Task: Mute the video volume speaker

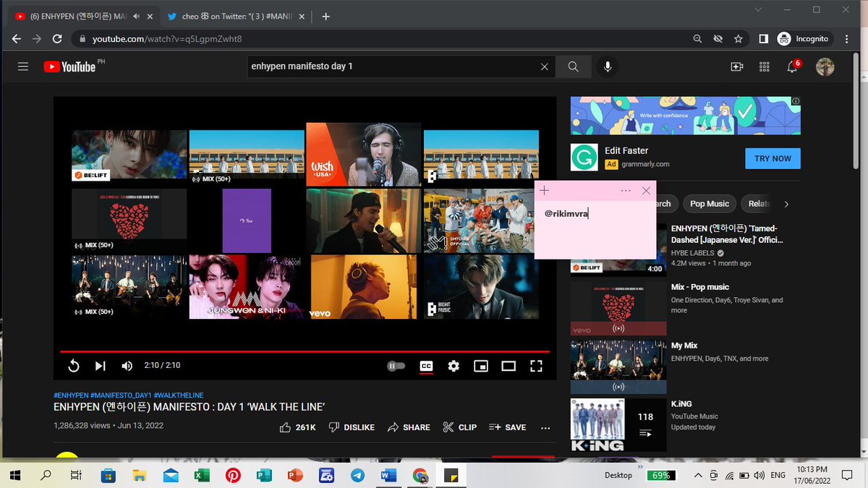Action: tap(127, 366)
